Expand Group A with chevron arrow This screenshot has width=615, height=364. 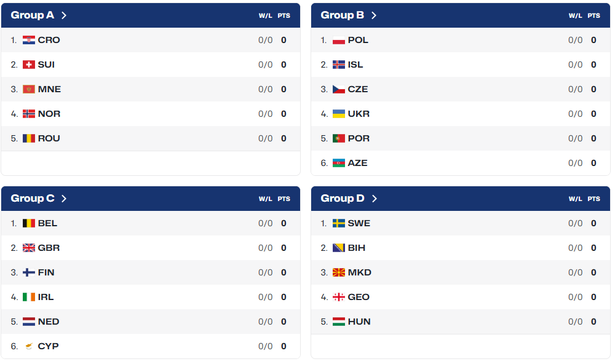click(x=64, y=15)
